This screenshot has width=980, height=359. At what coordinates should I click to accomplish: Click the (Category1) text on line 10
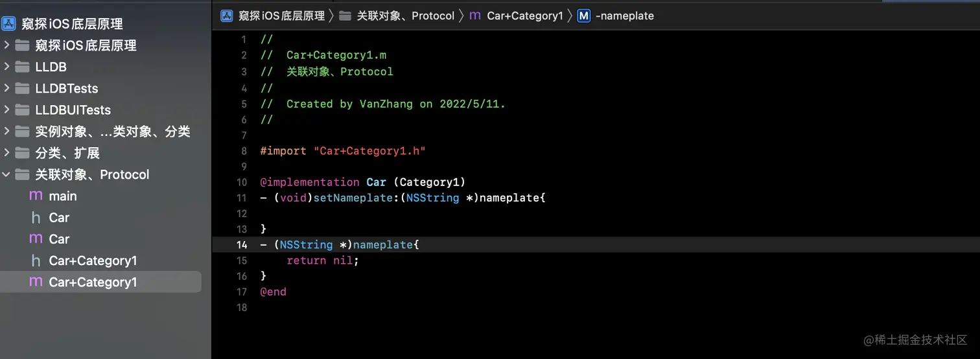pos(429,182)
